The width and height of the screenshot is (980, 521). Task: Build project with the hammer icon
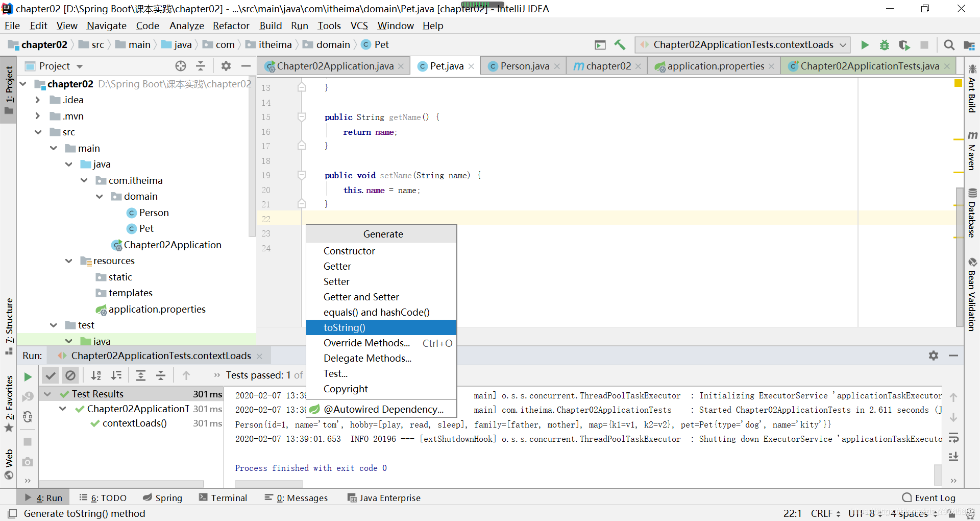tap(620, 45)
